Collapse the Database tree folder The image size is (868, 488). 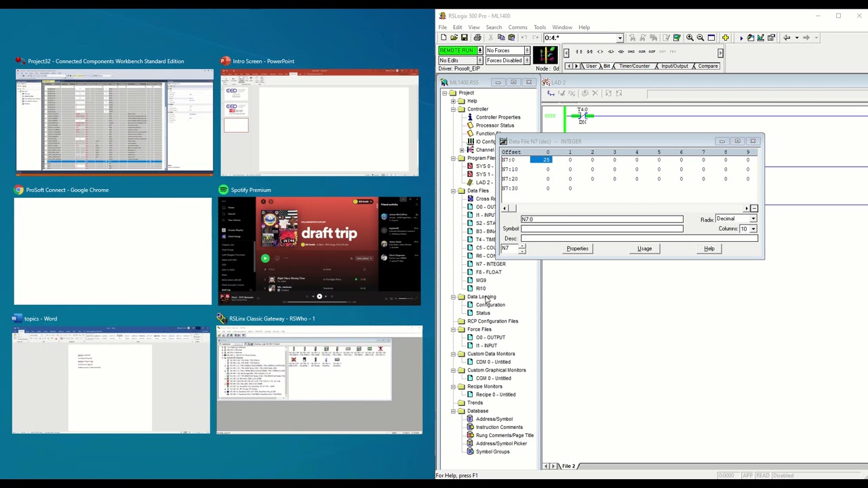453,411
